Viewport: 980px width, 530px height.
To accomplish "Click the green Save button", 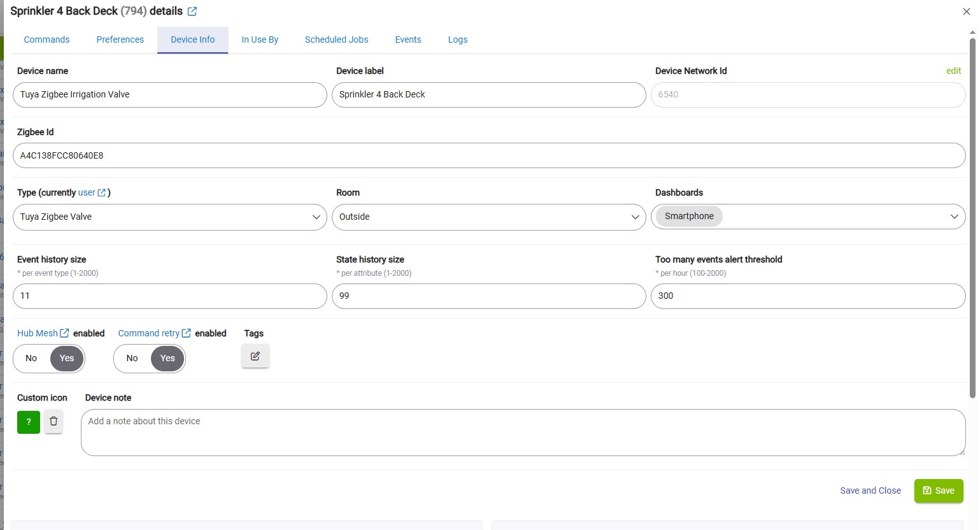I will tap(939, 491).
